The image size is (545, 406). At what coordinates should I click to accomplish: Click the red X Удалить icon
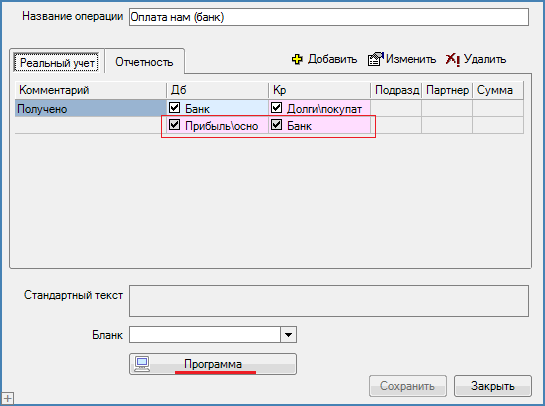point(453,59)
